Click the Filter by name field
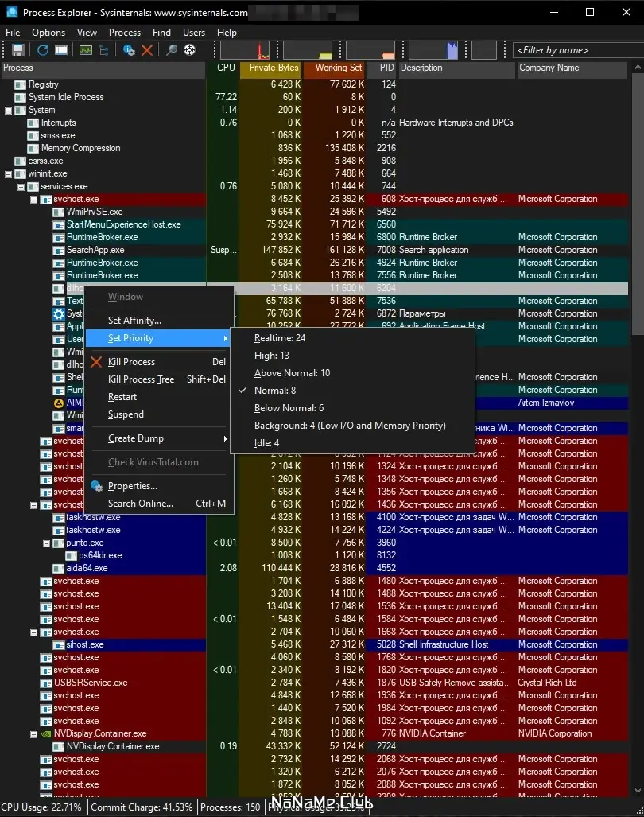This screenshot has height=817, width=644. pyautogui.click(x=578, y=50)
